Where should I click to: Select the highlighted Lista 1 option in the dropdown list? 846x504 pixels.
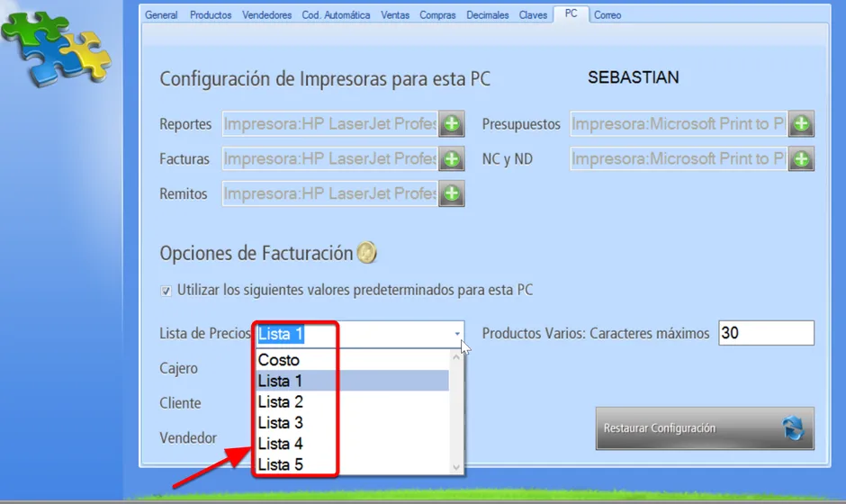pyautogui.click(x=353, y=381)
